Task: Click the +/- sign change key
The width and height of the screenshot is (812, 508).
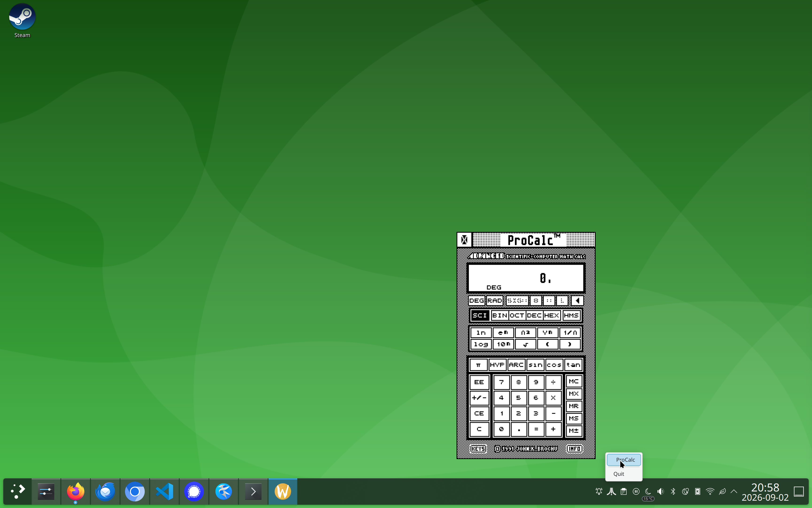Action: click(x=479, y=398)
